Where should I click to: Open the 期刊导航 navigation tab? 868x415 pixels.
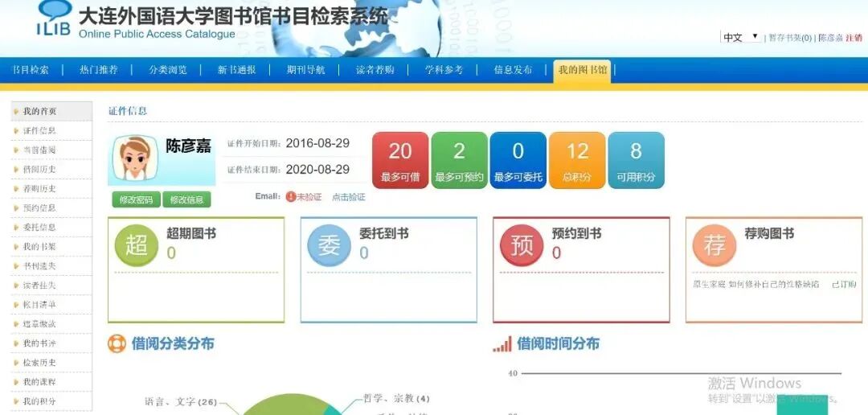click(305, 70)
